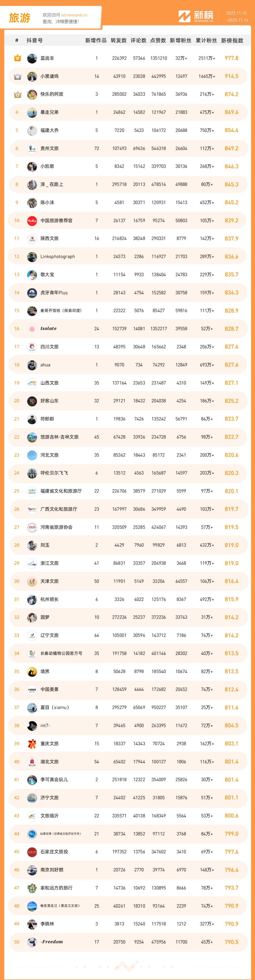Click the 累计粉丝 column header
This screenshot has height=980, width=255.
pos(206,41)
